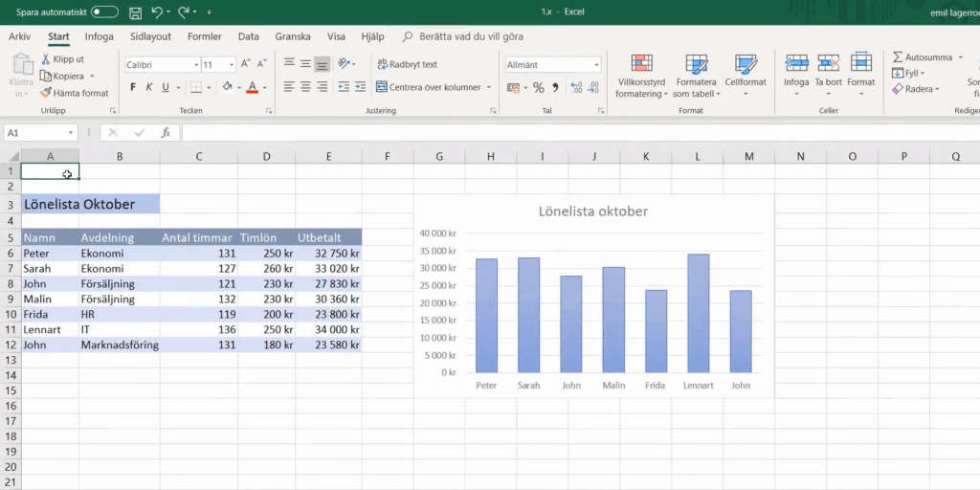The width and height of the screenshot is (980, 490).
Task: Click the Hämta format painter icon
Action: (x=46, y=93)
